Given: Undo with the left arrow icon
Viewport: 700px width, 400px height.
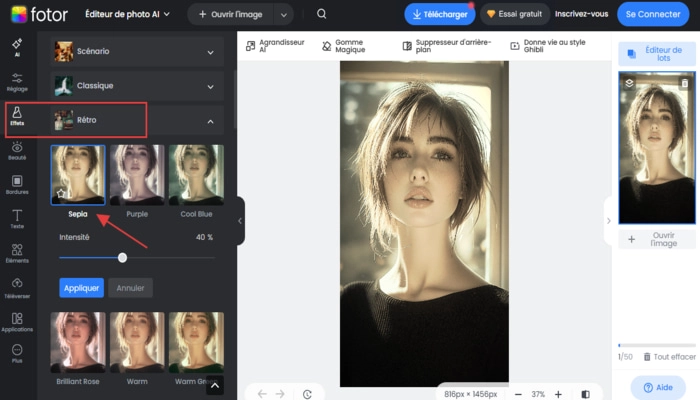Looking at the screenshot, I should point(262,394).
